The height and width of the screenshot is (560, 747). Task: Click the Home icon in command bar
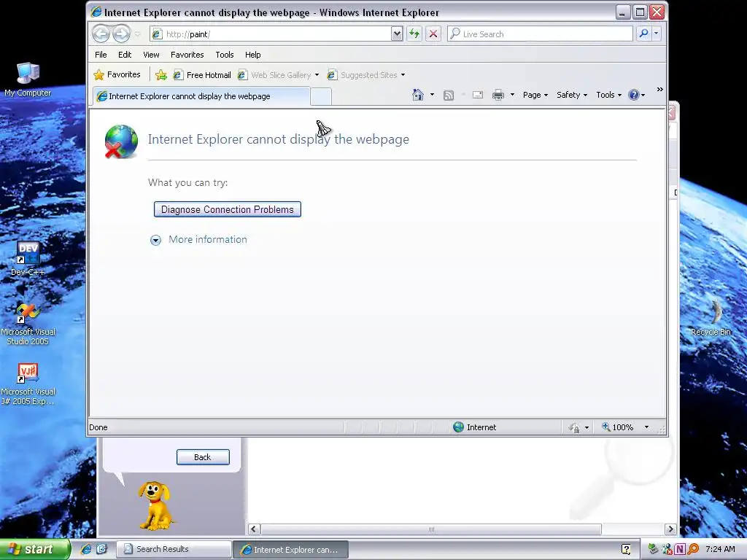pos(418,95)
